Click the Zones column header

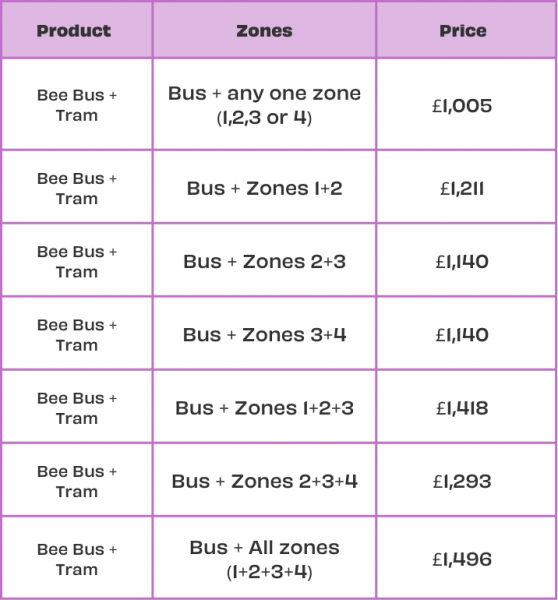pos(264,31)
